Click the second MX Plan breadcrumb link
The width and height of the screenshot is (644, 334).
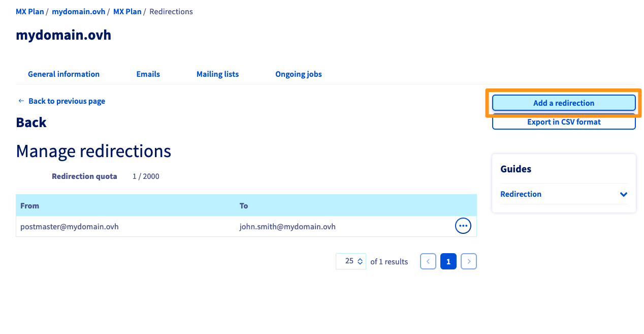coord(127,11)
